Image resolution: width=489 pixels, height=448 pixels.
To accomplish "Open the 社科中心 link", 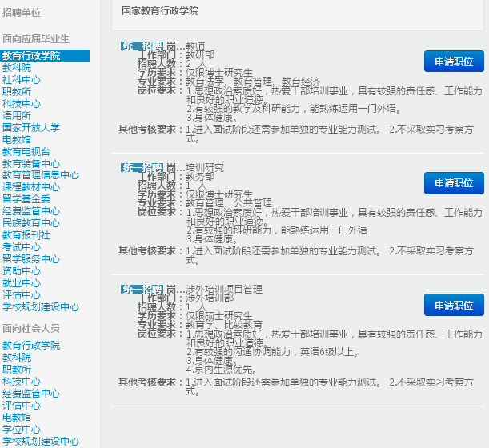I will click(x=22, y=80).
